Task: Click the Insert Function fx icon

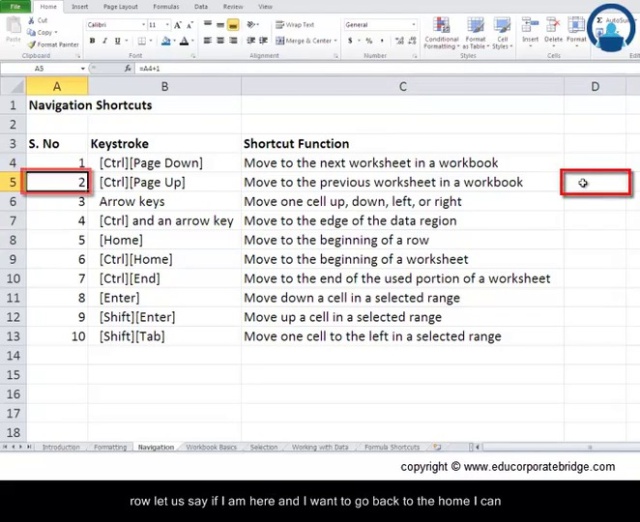Action: pyautogui.click(x=128, y=69)
